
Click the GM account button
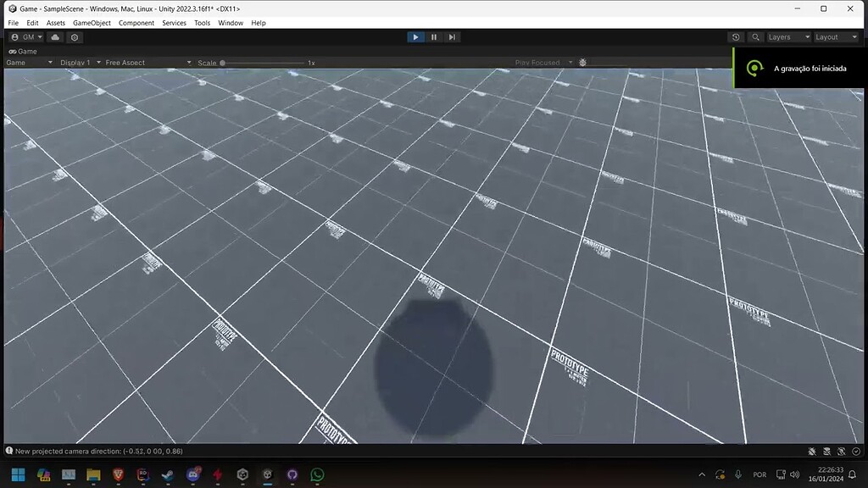tap(25, 37)
